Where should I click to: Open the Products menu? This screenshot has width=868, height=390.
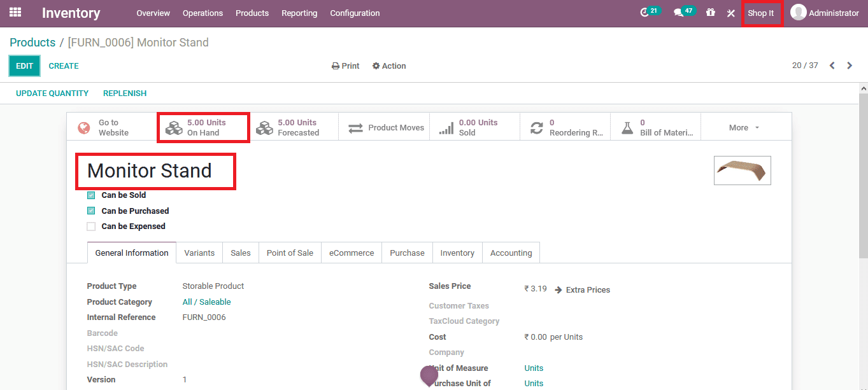click(x=252, y=13)
